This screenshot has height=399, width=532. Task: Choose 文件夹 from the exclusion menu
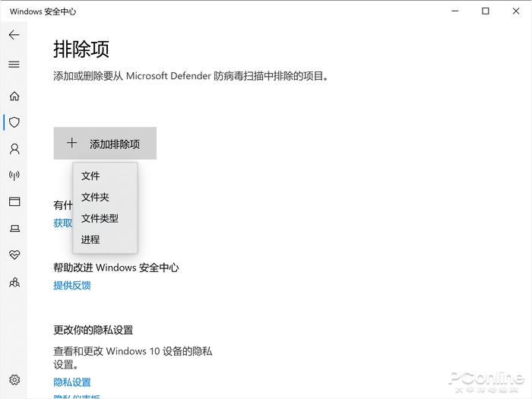tap(95, 198)
